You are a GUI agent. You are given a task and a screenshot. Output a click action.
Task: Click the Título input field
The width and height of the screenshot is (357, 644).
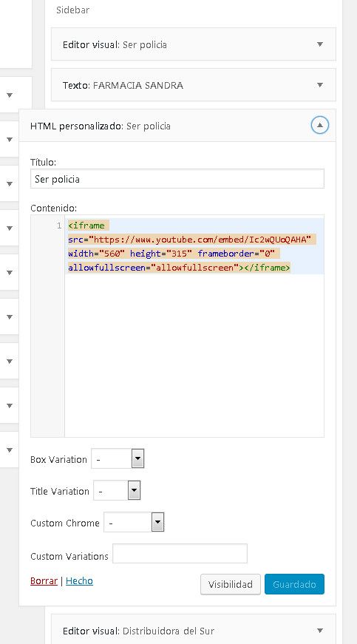click(177, 179)
